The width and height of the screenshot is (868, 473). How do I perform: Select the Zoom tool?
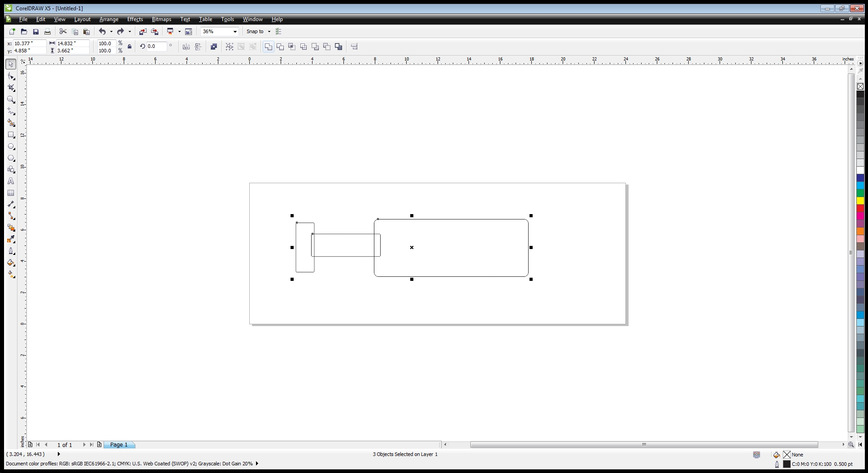coord(11,99)
